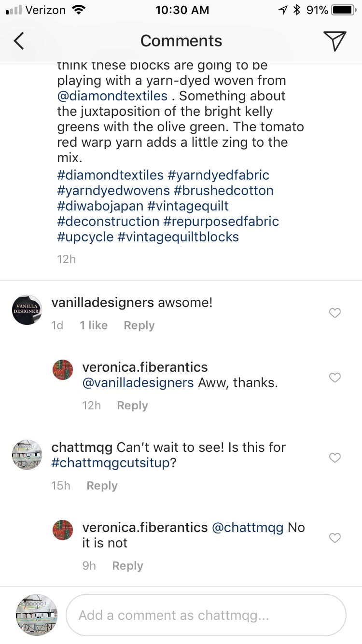The image size is (362, 644).
Task: Open veronica.fiberantics avatar on "Aww, thanks" reply
Action: [63, 370]
